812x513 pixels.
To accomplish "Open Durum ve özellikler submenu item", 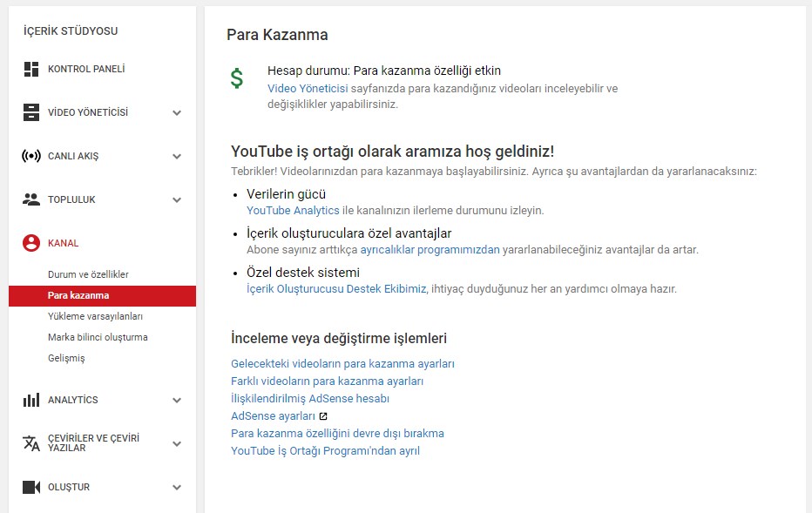I will (x=88, y=274).
